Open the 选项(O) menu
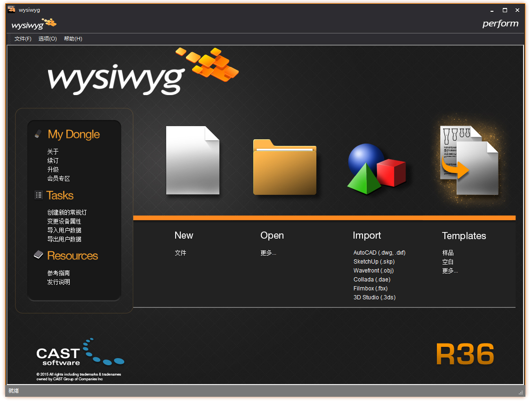The image size is (532, 401). (47, 39)
